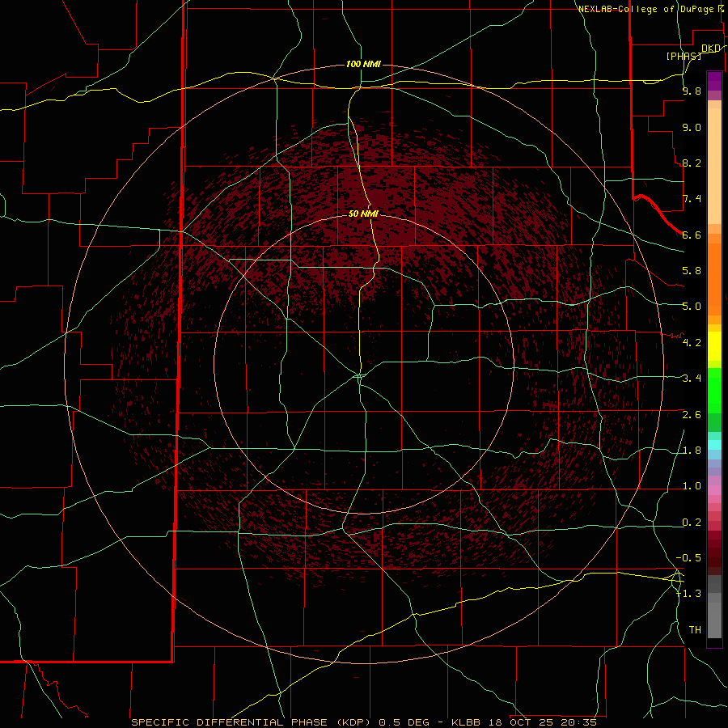Click the 6.6 legend value
Image resolution: width=728 pixels, height=728 pixels.
click(x=692, y=235)
